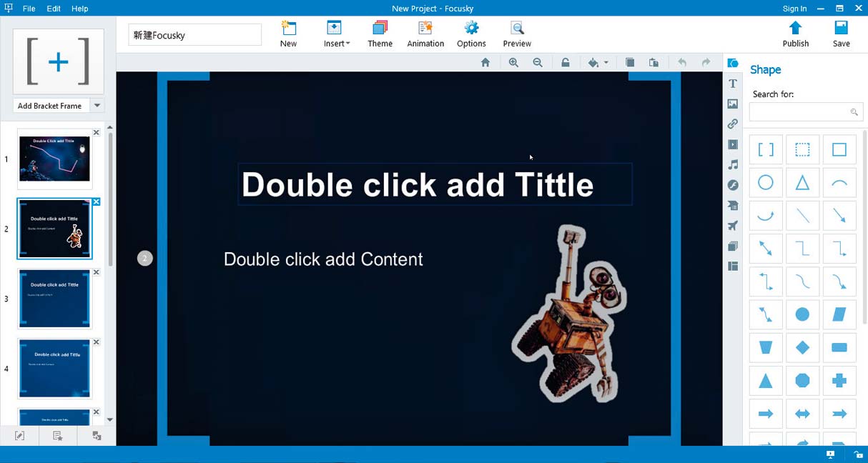The width and height of the screenshot is (868, 463).
Task: Delete slide 1 with its X button
Action: [x=97, y=133]
